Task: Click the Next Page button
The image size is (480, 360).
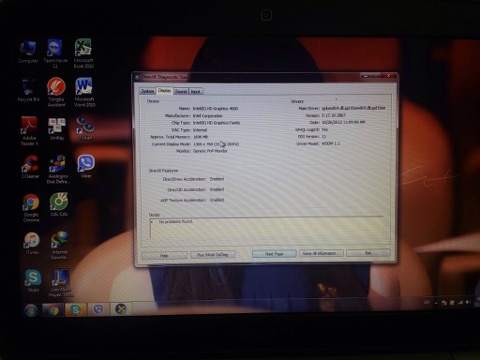Action: click(274, 254)
